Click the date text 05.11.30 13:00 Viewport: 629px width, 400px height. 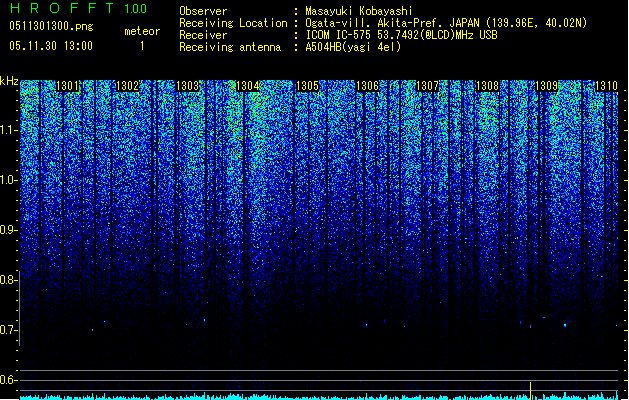point(51,46)
